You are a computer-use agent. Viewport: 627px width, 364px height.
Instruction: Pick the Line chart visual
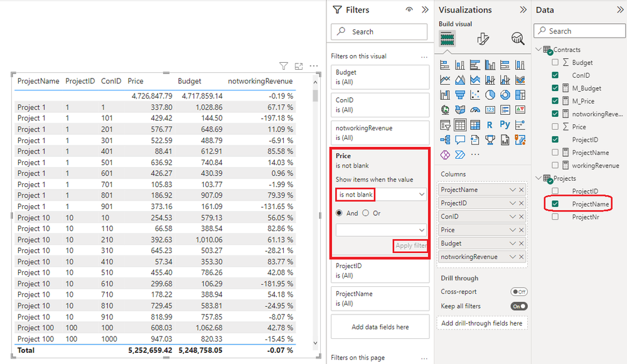[x=444, y=80]
